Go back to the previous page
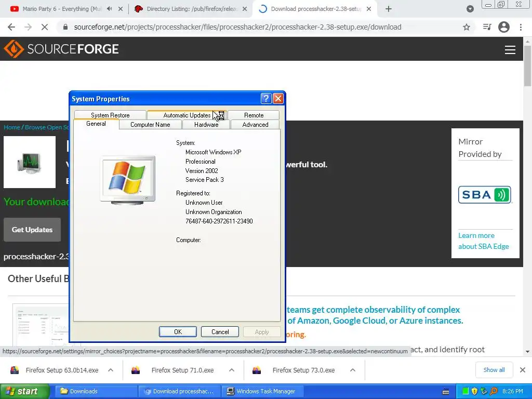532x399 pixels. coord(11,27)
